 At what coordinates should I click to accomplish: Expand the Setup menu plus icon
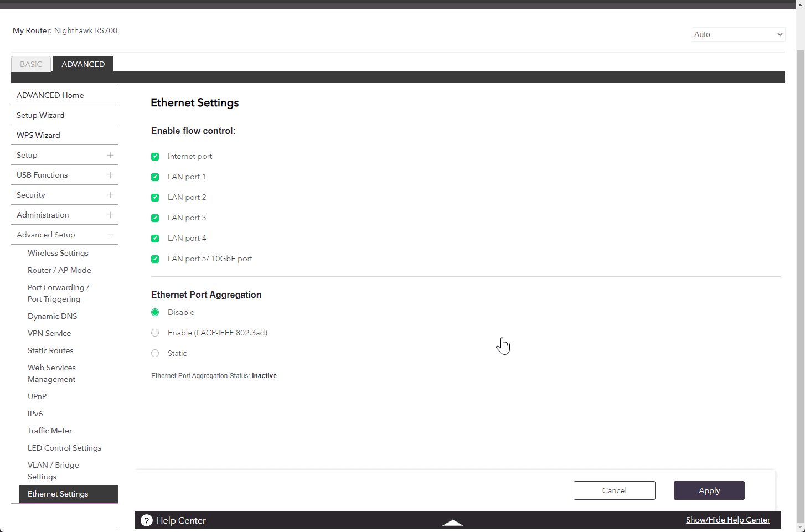110,155
